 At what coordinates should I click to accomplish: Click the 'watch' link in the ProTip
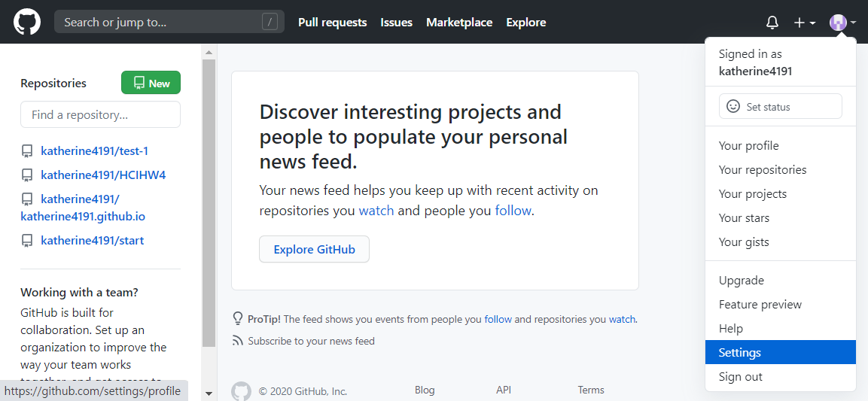(623, 319)
